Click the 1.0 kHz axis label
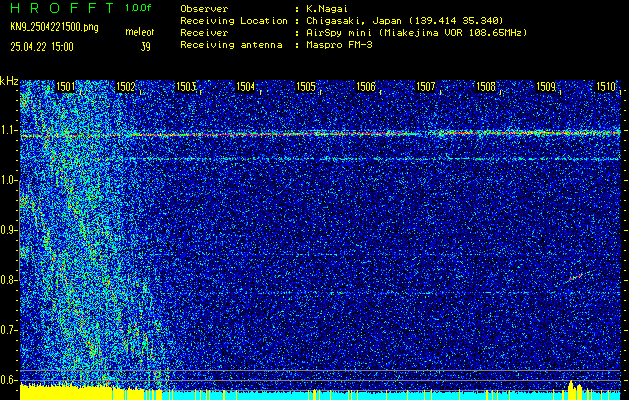The width and height of the screenshot is (629, 400). pyautogui.click(x=7, y=181)
